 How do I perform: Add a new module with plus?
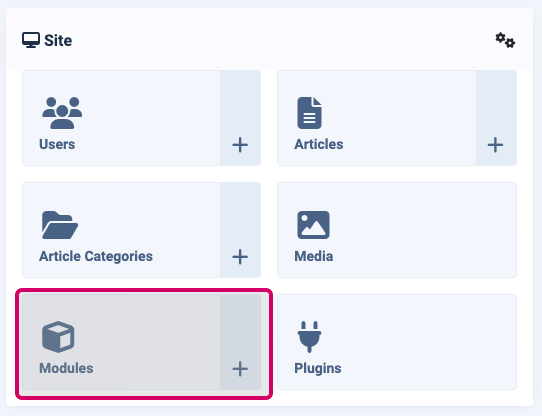(x=240, y=369)
